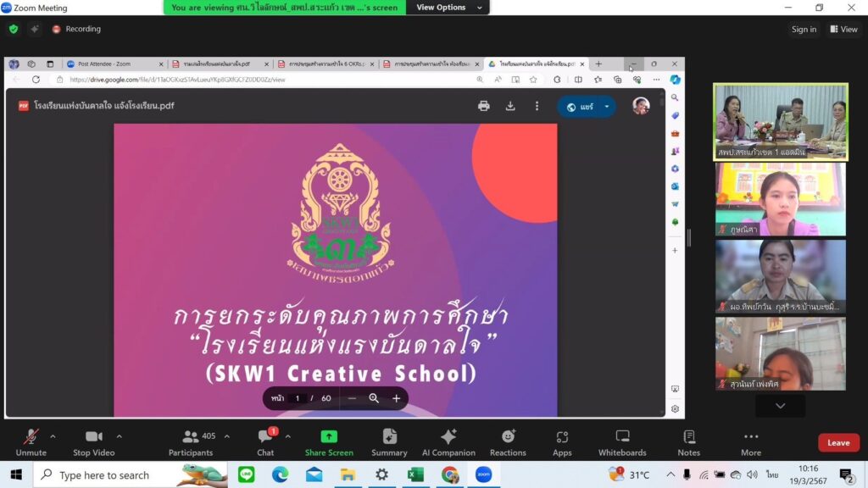Select the สุวนันท์ participant video
868x488 pixels.
(780, 353)
